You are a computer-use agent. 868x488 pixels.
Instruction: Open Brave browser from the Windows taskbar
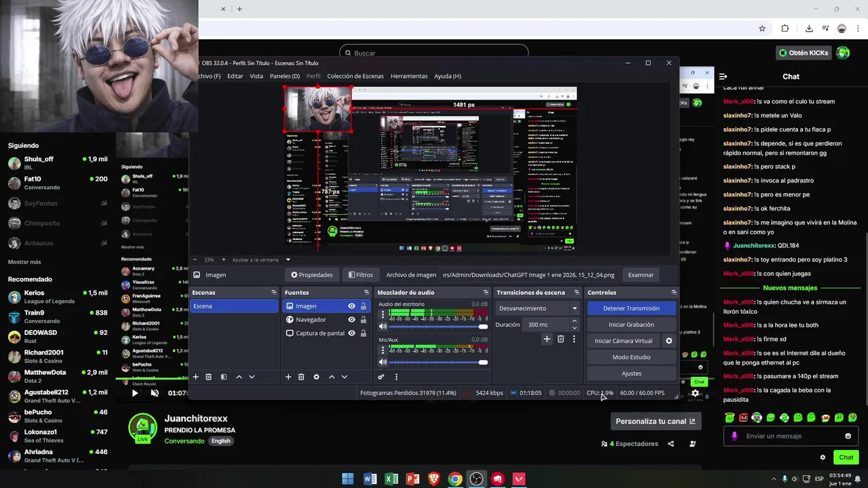click(x=434, y=479)
